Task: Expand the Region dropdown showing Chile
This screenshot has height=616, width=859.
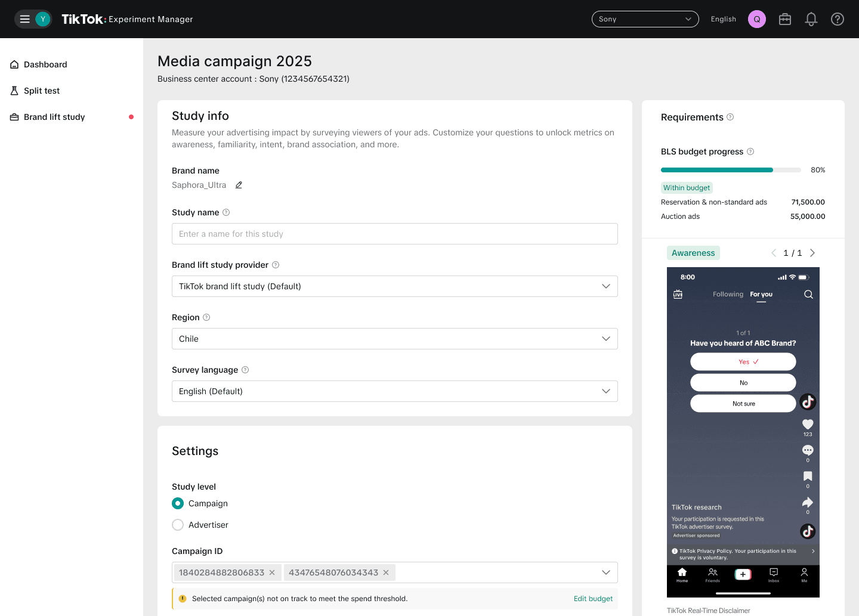Action: point(394,339)
